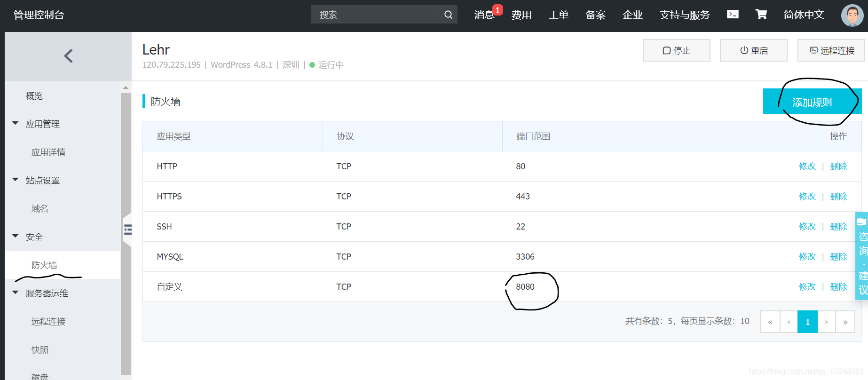Click the 重启 button
The image size is (868, 380).
click(754, 50)
